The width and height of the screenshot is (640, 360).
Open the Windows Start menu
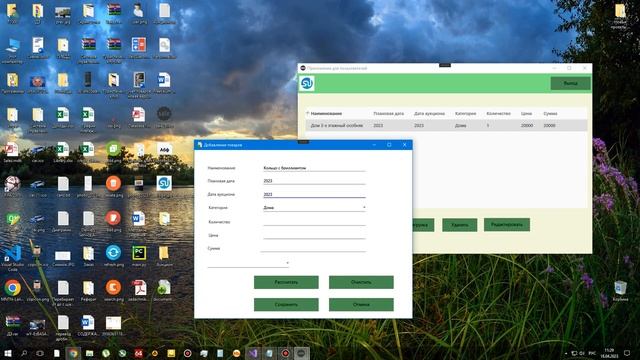7,353
